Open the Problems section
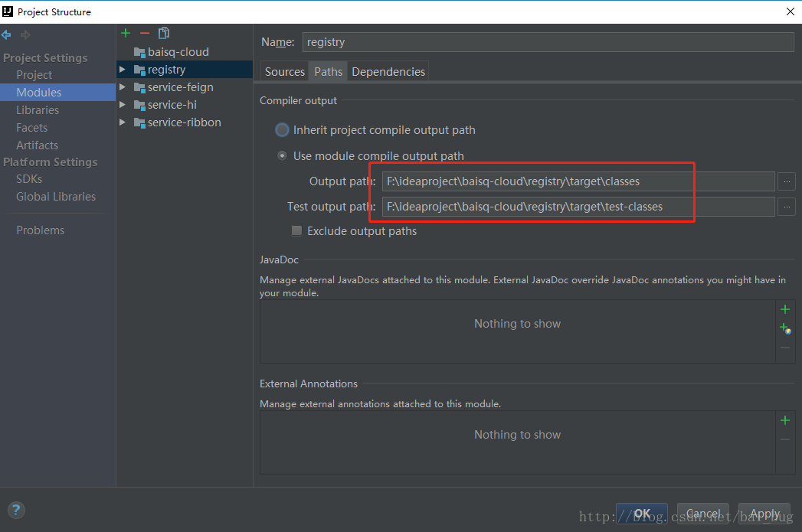Image resolution: width=802 pixels, height=532 pixels. tap(40, 230)
